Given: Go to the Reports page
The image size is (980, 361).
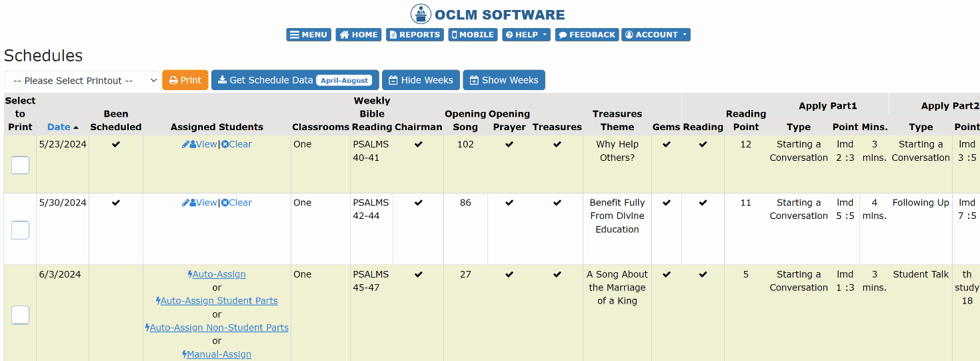Looking at the screenshot, I should [x=414, y=35].
